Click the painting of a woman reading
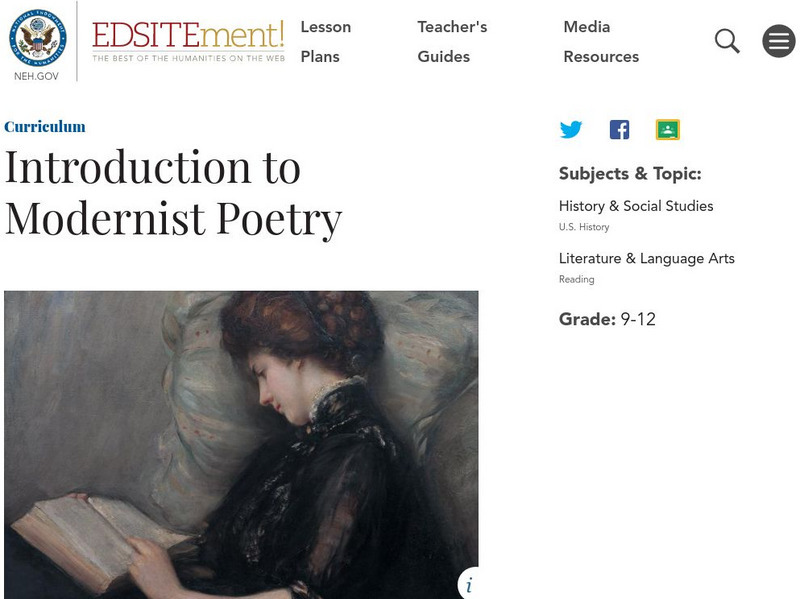800x599 pixels. point(240,440)
